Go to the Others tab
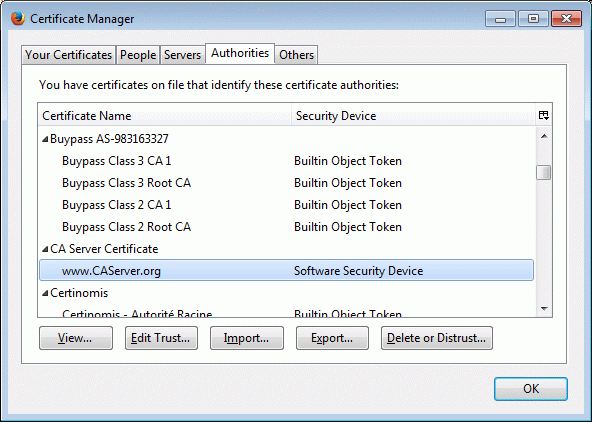This screenshot has height=422, width=592. 296,55
